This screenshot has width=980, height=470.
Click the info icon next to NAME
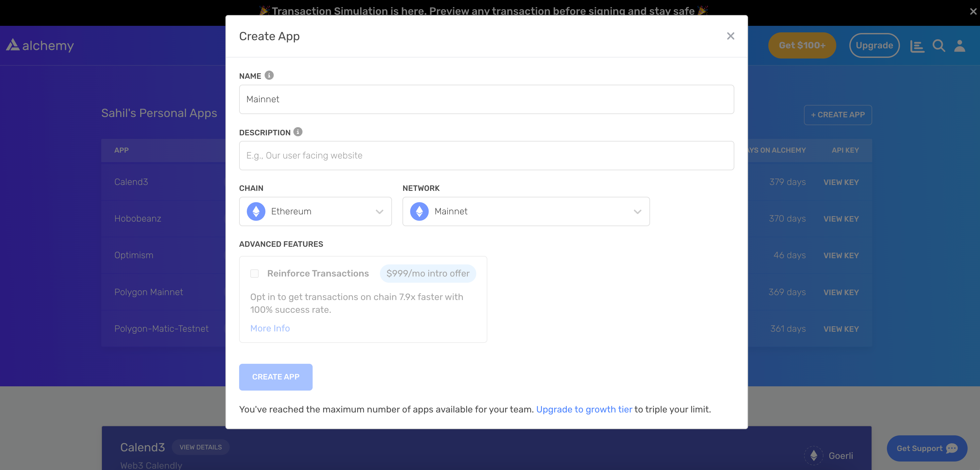269,75
